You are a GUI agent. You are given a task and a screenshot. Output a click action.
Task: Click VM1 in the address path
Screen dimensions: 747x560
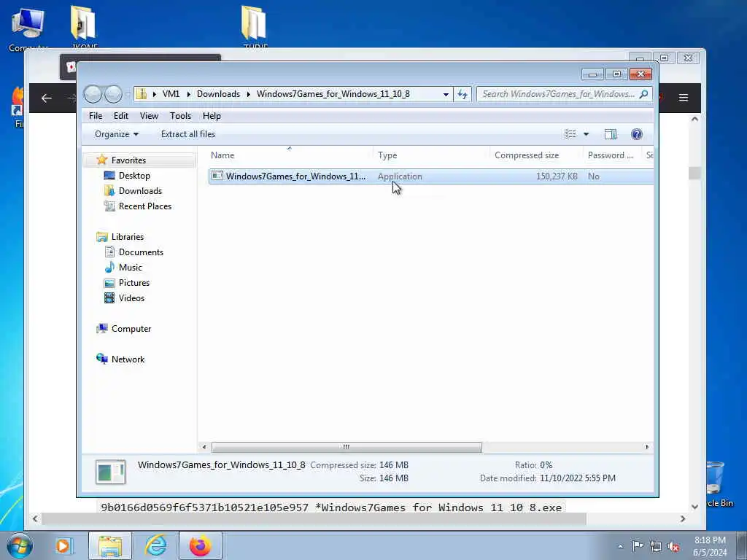coord(171,94)
